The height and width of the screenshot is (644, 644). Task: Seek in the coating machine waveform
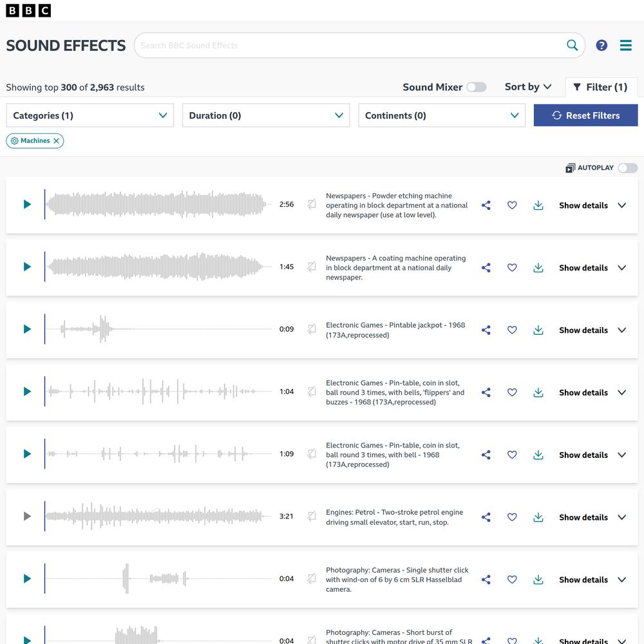pyautogui.click(x=158, y=267)
